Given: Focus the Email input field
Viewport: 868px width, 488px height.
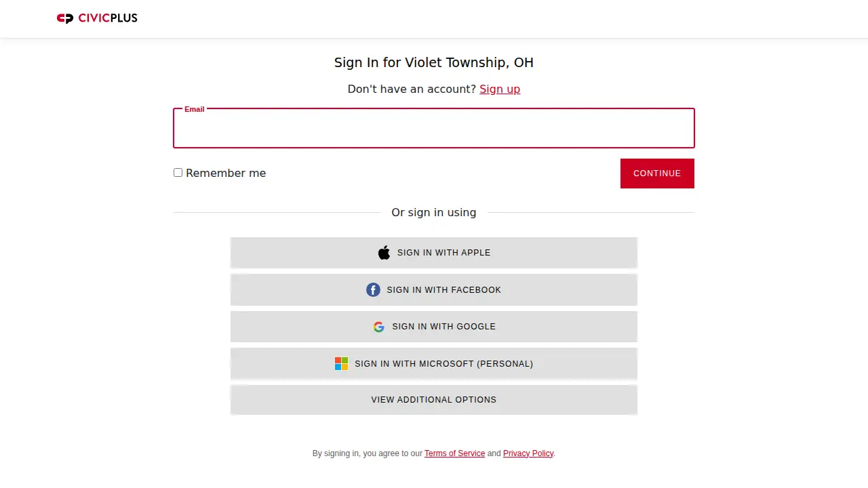Looking at the screenshot, I should click(434, 128).
